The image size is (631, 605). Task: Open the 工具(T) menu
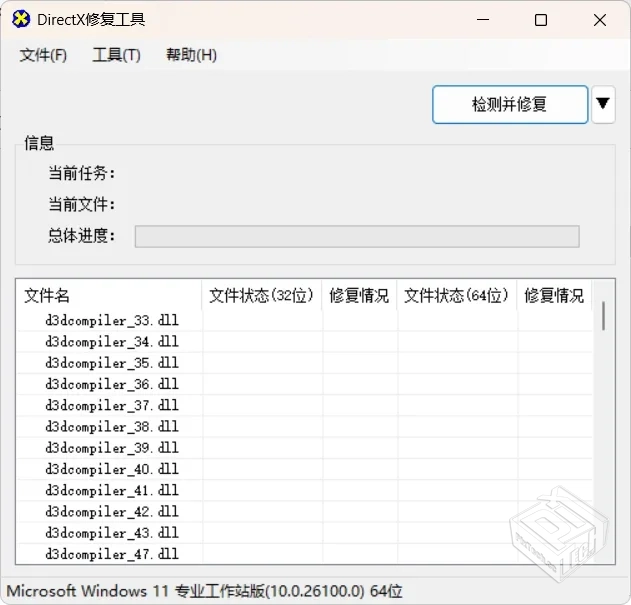pyautogui.click(x=116, y=55)
